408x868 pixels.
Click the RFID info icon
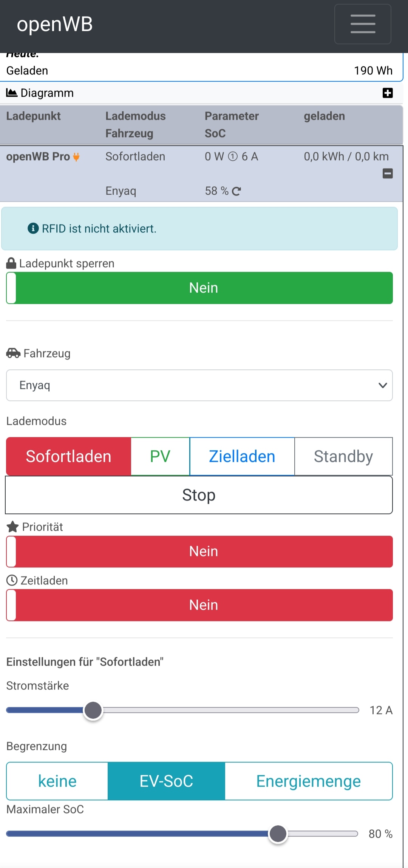click(x=33, y=228)
